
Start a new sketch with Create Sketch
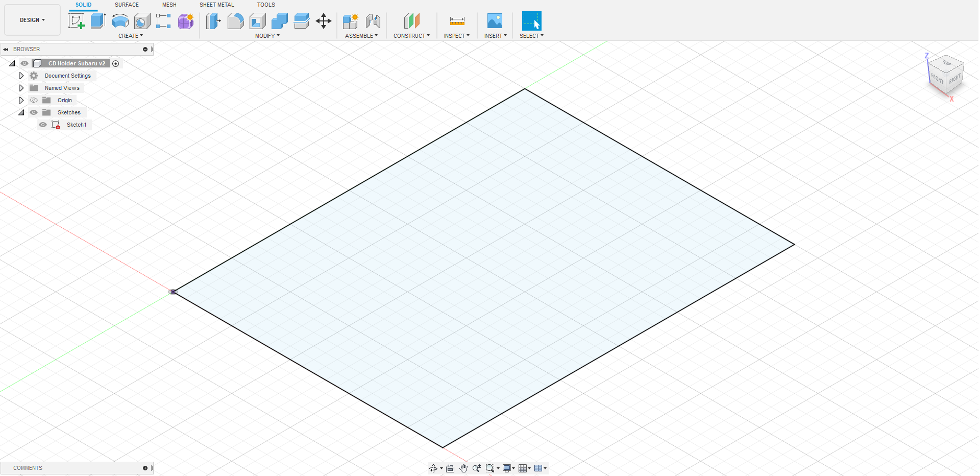coord(76,21)
